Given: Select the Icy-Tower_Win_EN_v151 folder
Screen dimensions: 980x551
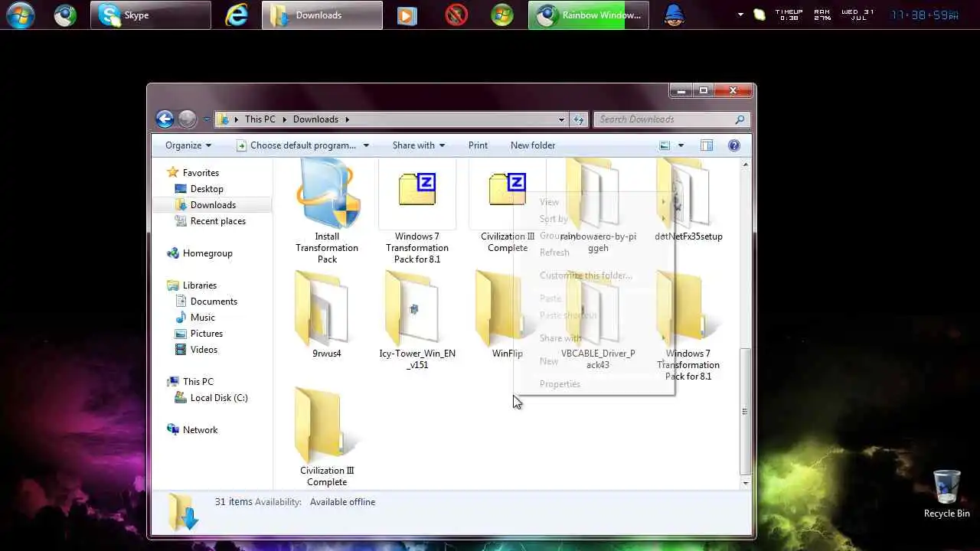Looking at the screenshot, I should 417,320.
